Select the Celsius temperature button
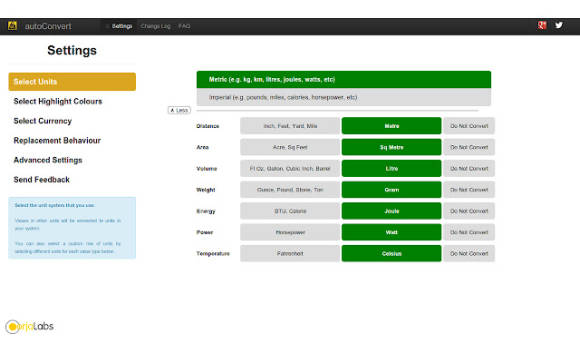This screenshot has width=580, height=363. 391,253
